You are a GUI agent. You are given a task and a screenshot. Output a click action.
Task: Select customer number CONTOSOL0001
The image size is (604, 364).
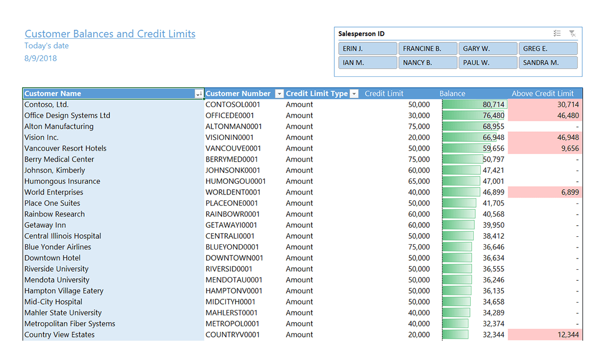[233, 105]
